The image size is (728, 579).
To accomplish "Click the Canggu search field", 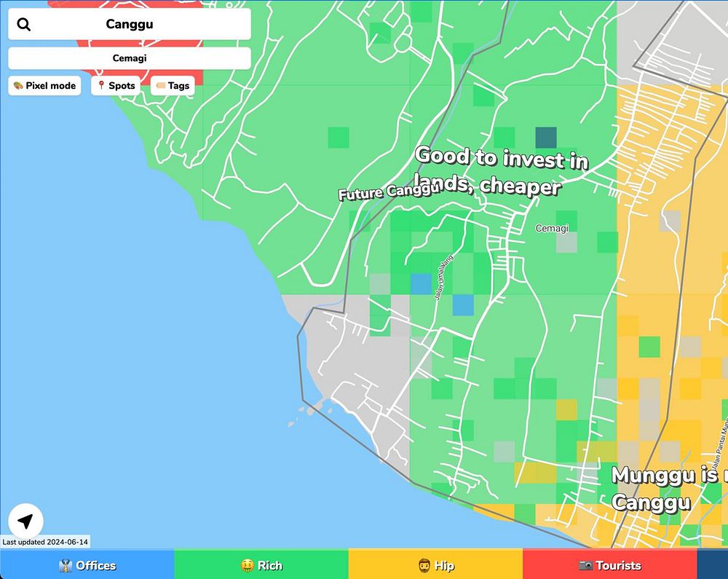I will [x=130, y=24].
